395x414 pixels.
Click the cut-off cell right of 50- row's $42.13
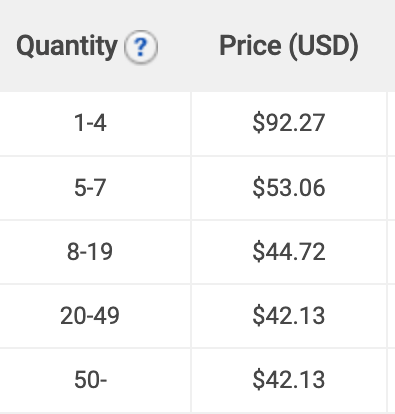coord(391,380)
